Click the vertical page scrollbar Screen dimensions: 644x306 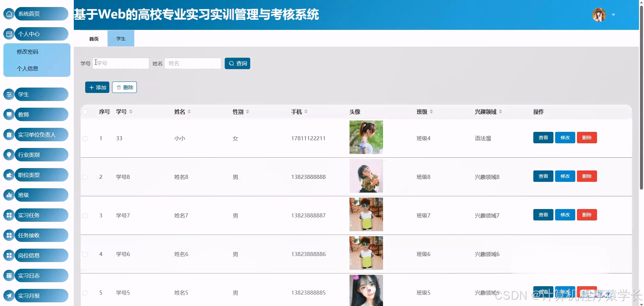[x=641, y=97]
